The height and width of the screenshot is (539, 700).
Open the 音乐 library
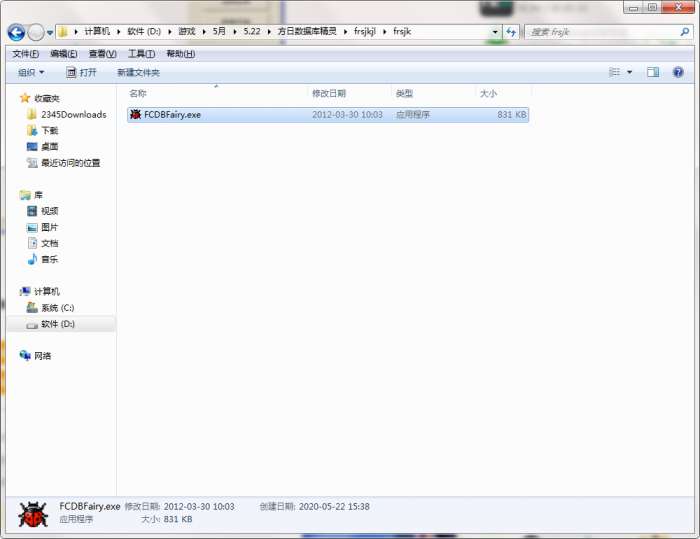point(50,259)
